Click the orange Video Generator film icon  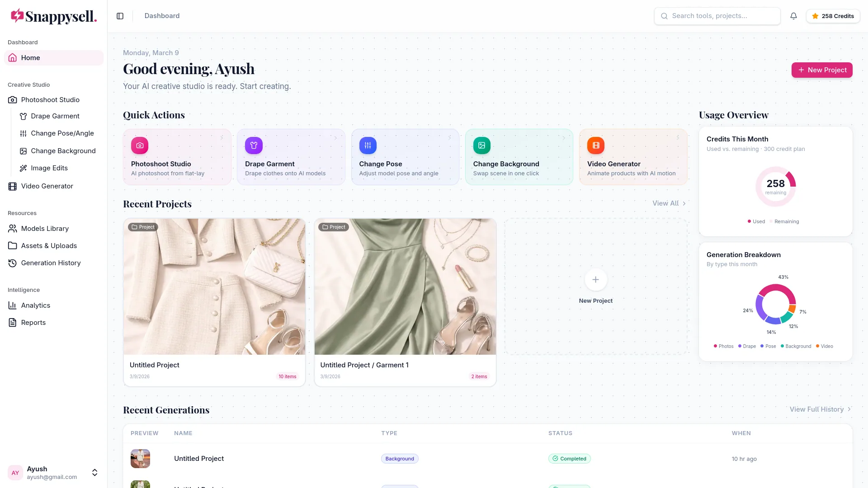pos(596,145)
